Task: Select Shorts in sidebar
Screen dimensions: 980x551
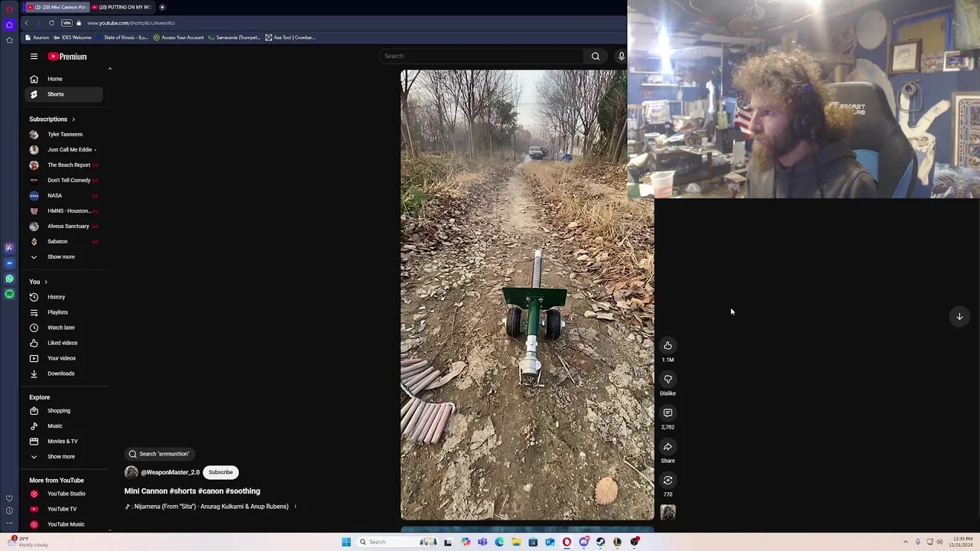Action: coord(64,94)
